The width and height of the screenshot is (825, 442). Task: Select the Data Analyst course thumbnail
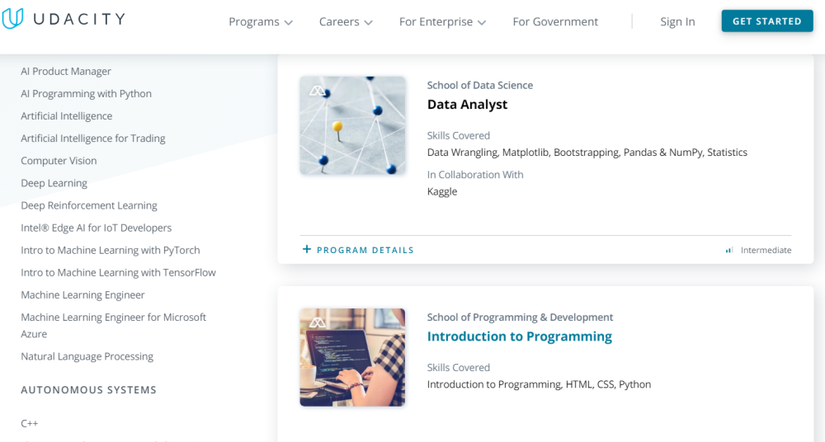pyautogui.click(x=353, y=125)
